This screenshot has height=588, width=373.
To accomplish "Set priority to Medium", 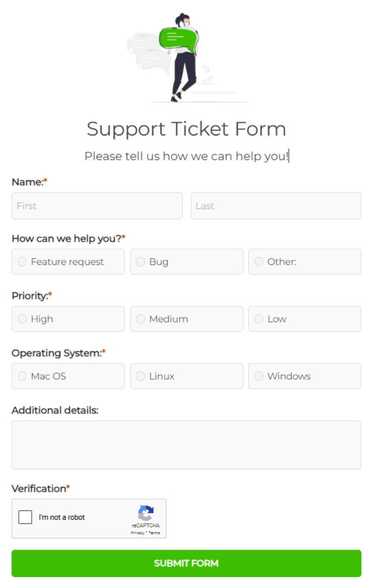I will click(140, 319).
